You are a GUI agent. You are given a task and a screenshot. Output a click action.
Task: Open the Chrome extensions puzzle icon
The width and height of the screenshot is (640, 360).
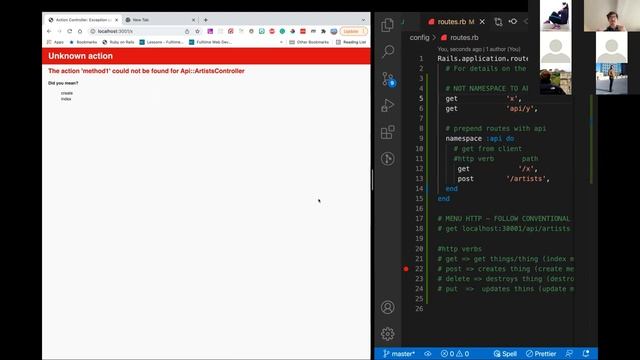click(x=323, y=31)
